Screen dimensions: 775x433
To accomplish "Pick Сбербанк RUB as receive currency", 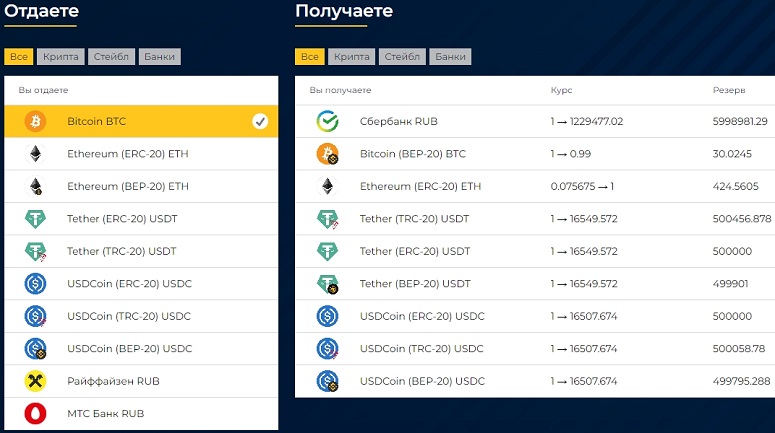I will [535, 122].
